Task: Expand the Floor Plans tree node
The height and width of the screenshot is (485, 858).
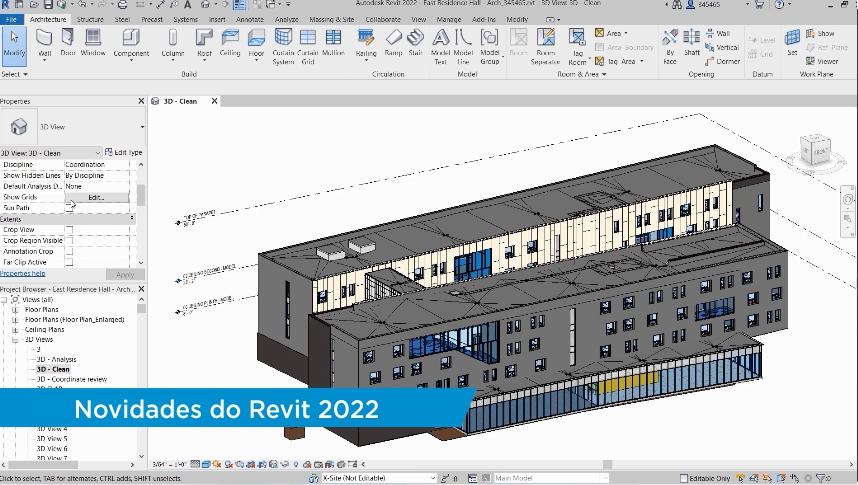Action: click(15, 310)
